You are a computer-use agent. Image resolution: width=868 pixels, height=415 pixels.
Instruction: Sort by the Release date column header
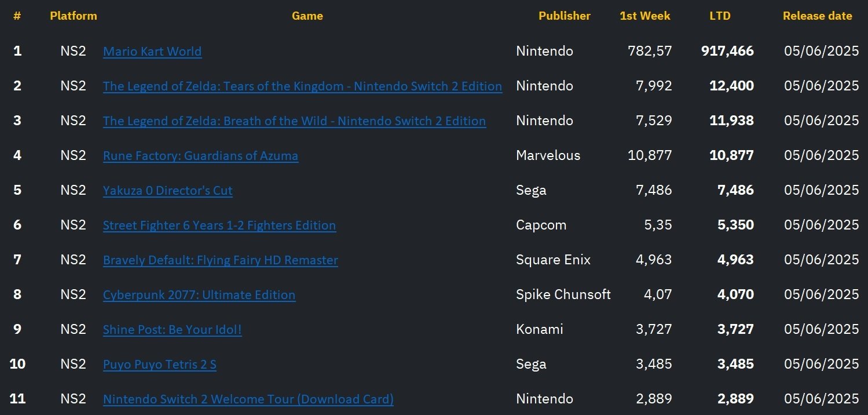click(818, 16)
